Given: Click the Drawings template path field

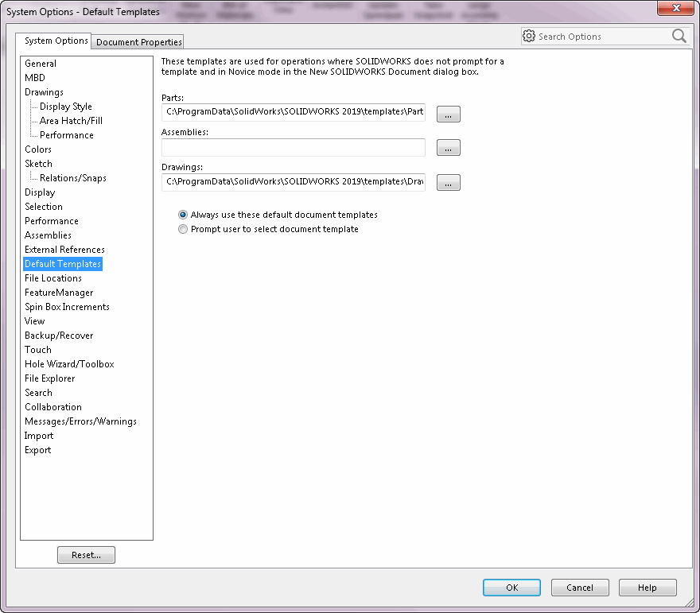Looking at the screenshot, I should coord(294,182).
